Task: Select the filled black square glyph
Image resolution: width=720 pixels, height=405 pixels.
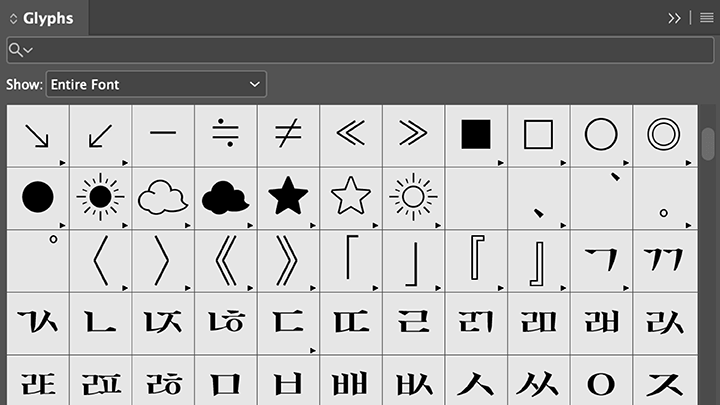Action: pyautogui.click(x=476, y=135)
